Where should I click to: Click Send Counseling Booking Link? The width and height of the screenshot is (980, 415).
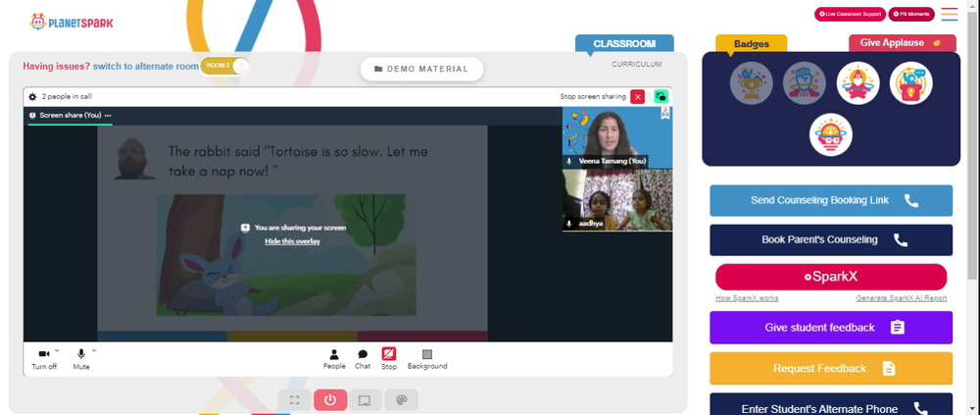pyautogui.click(x=831, y=200)
